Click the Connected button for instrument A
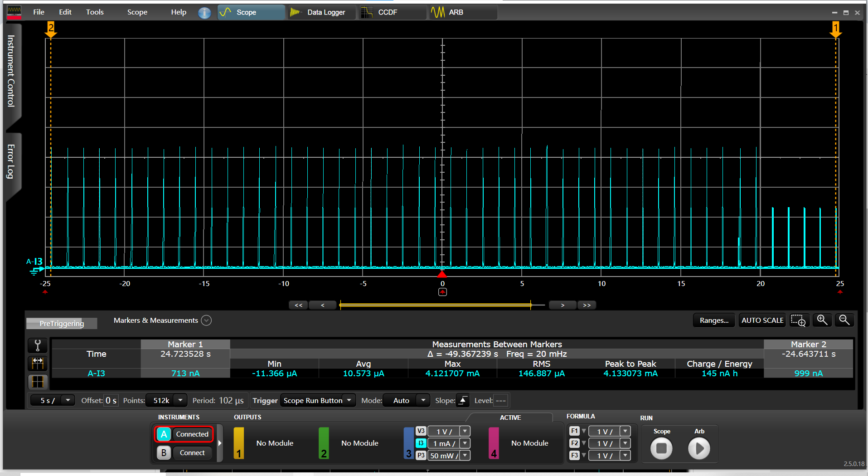 pos(192,434)
